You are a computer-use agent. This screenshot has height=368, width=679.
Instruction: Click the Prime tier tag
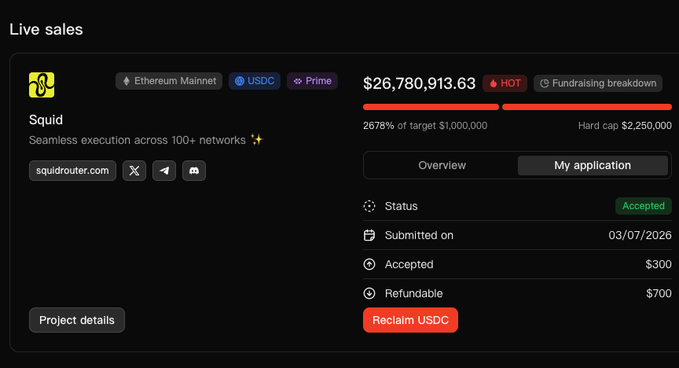(312, 81)
